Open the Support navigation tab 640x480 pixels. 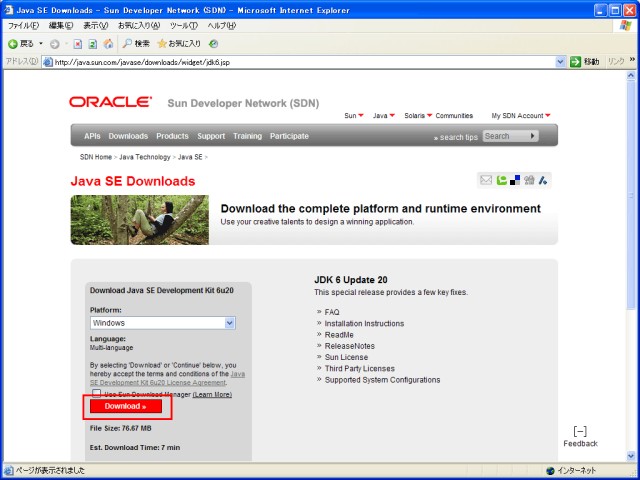(211, 136)
